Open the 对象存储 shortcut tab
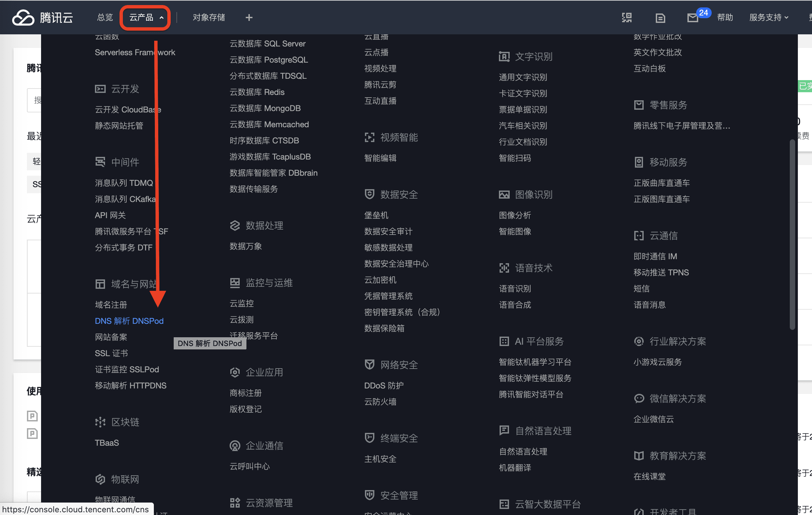The height and width of the screenshot is (515, 812). click(209, 18)
